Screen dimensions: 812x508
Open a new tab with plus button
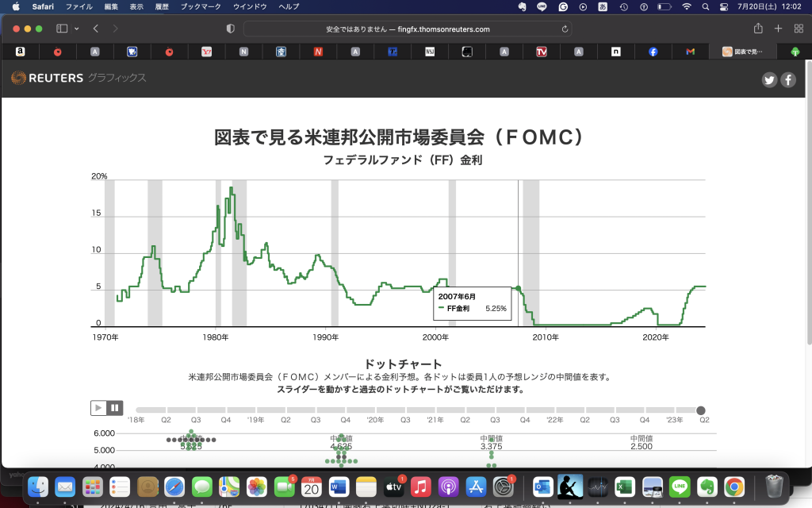(x=778, y=29)
